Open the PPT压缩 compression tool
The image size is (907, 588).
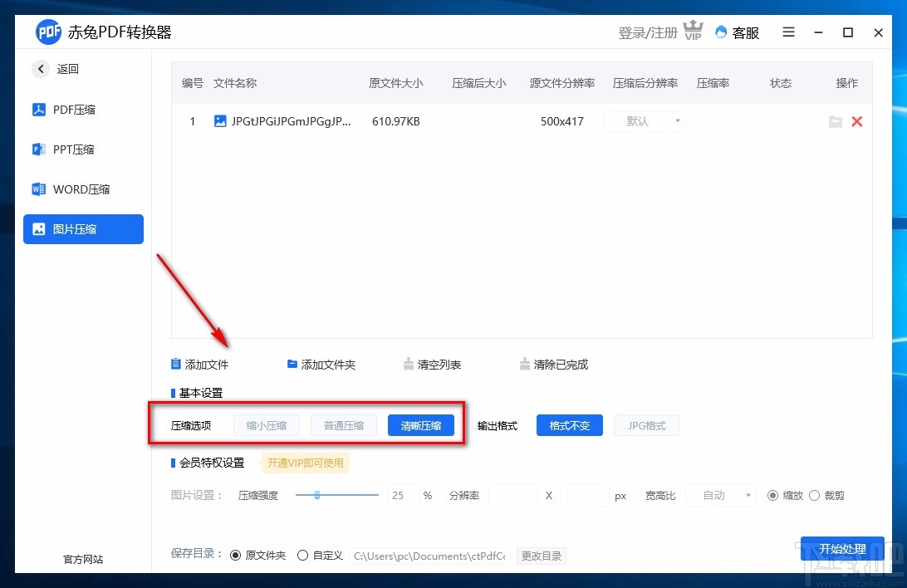pos(71,149)
